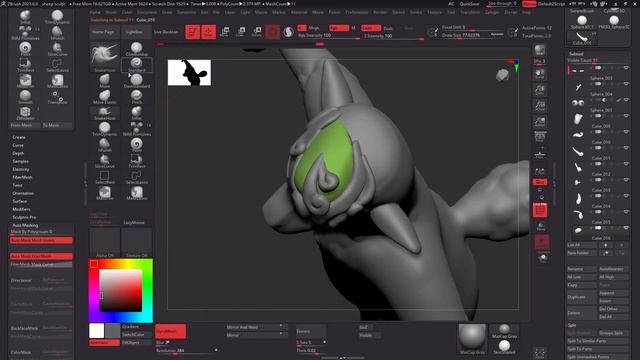The width and height of the screenshot is (640, 360).
Task: Select the Standard brush
Action: point(137,65)
